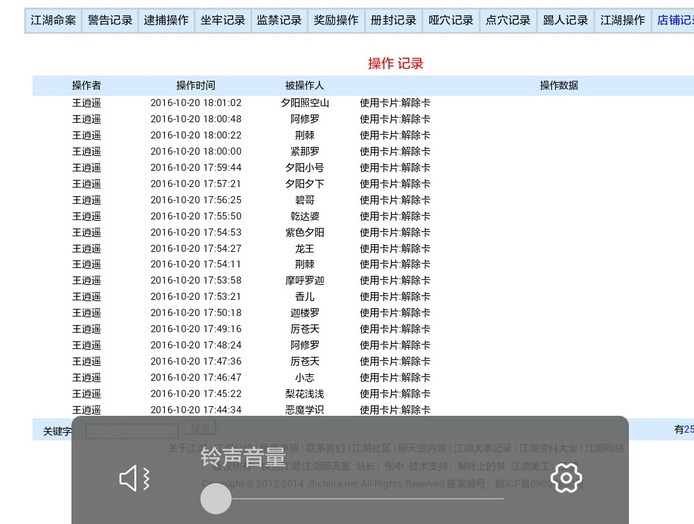Select the 被操作人 column header

click(x=305, y=85)
